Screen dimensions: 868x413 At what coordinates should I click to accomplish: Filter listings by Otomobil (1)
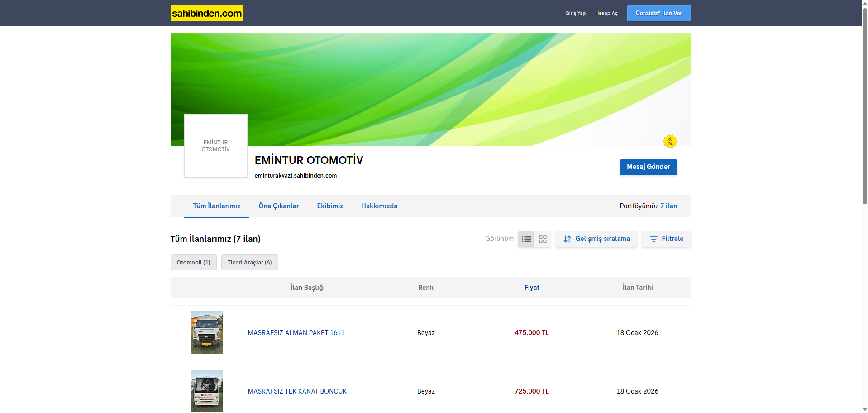[x=194, y=262]
